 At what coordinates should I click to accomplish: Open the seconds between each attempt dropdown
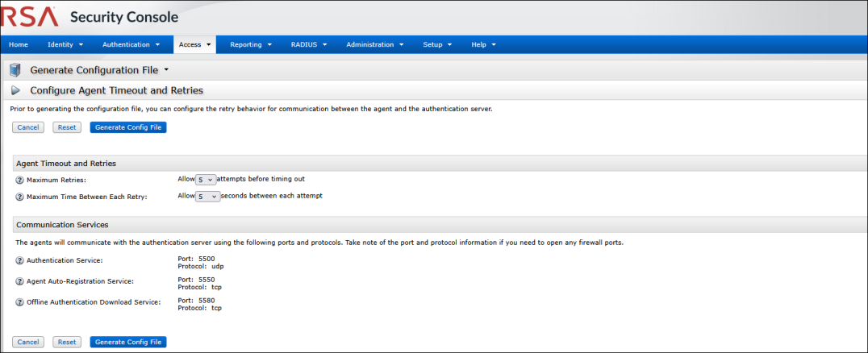click(x=207, y=197)
